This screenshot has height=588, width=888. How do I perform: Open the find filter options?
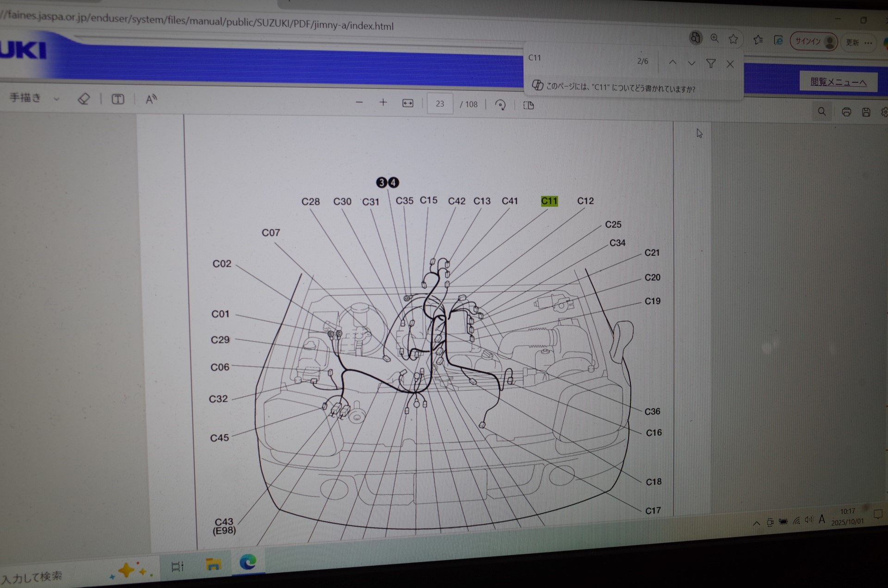click(711, 64)
